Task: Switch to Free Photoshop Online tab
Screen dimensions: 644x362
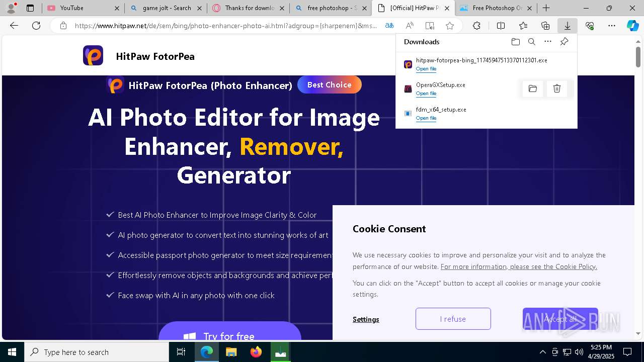Action: tap(496, 8)
